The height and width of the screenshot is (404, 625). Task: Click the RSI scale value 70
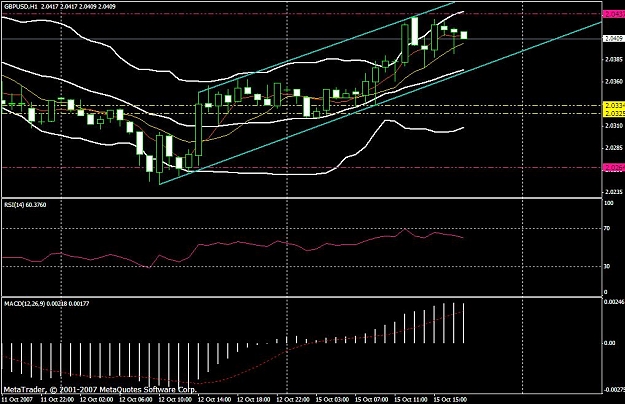coord(607,228)
